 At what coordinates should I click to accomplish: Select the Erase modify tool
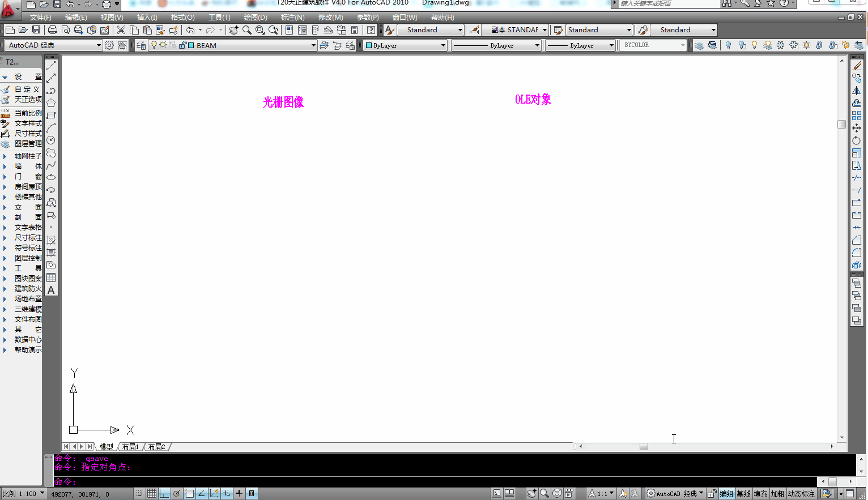[857, 66]
